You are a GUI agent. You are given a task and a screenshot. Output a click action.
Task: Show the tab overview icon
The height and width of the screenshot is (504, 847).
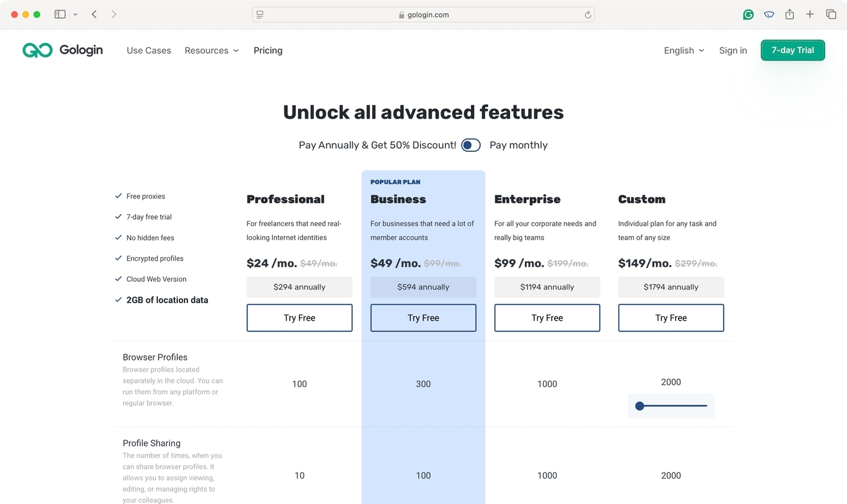(831, 14)
